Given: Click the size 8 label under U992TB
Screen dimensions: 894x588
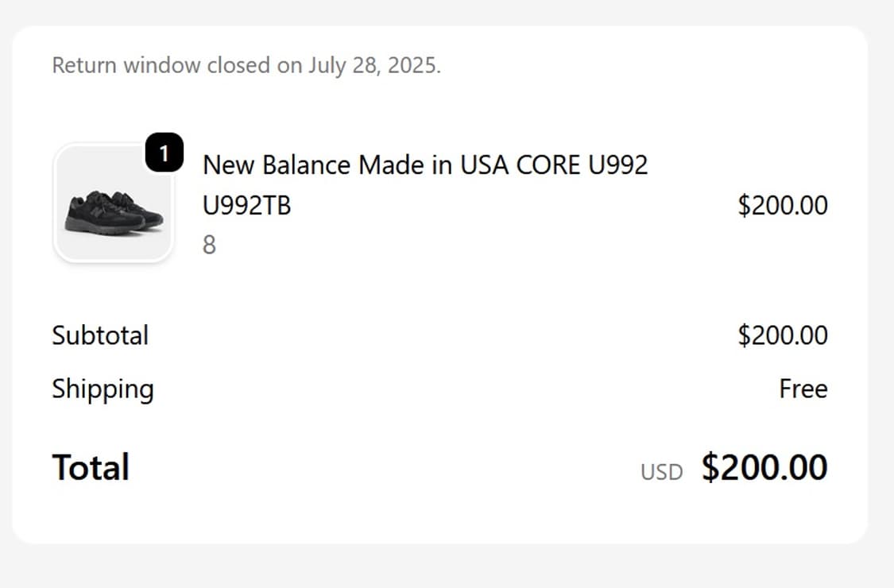Looking at the screenshot, I should 209,245.
